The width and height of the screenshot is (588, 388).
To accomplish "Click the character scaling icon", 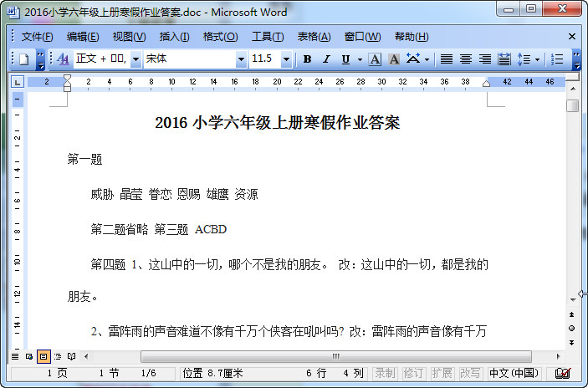I will tap(413, 59).
